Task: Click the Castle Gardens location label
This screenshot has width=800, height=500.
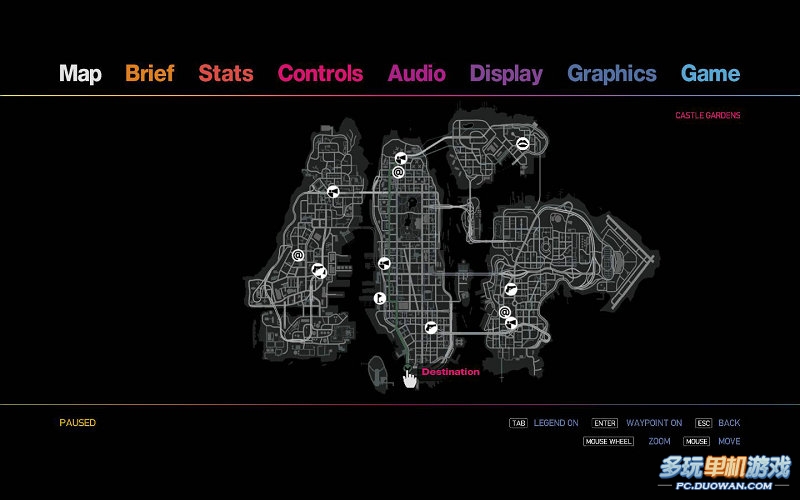Action: pyautogui.click(x=707, y=116)
